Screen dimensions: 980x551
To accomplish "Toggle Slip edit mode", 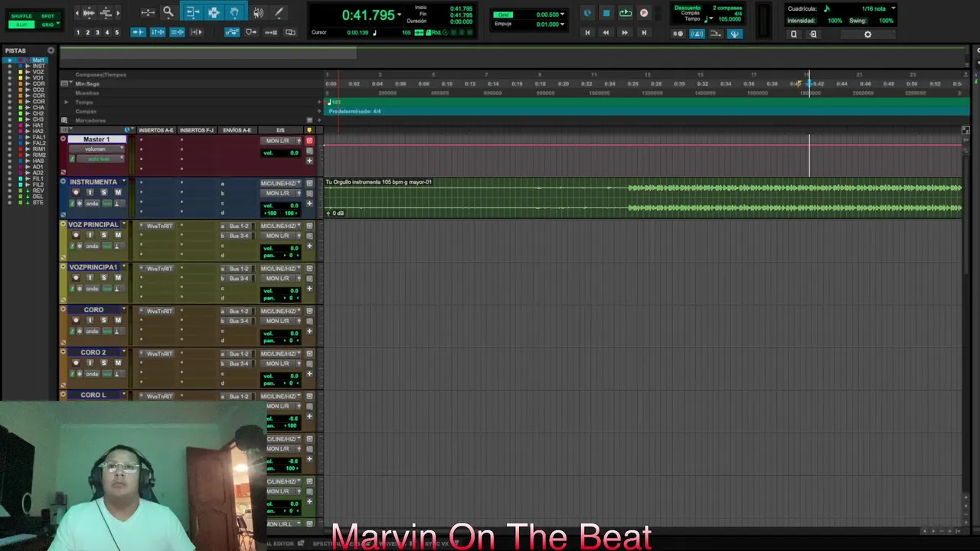I will (21, 24).
